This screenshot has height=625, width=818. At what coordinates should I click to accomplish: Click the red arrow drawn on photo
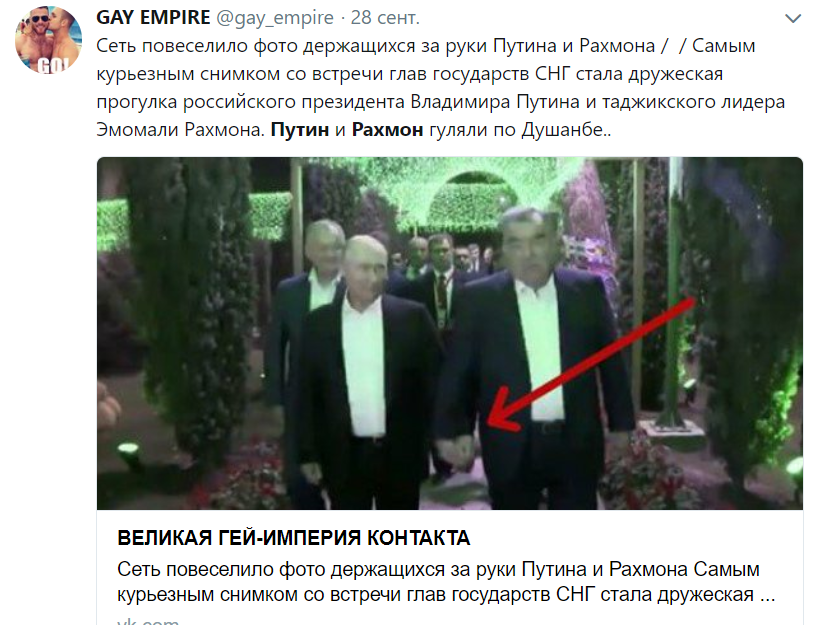pyautogui.click(x=590, y=365)
